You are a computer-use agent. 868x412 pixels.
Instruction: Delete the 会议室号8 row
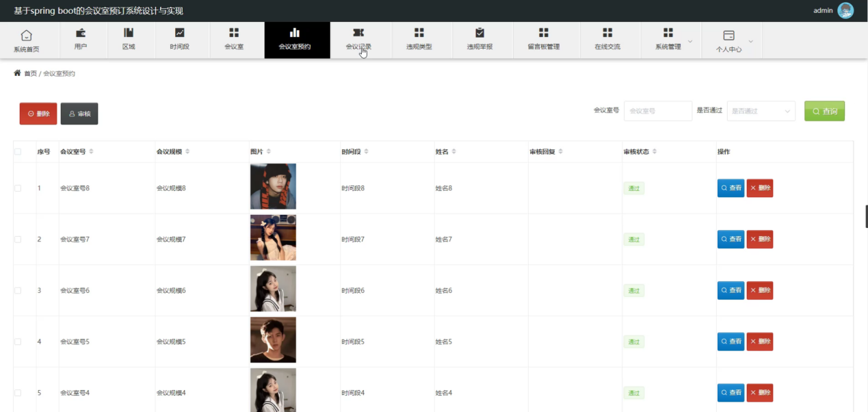pos(760,188)
